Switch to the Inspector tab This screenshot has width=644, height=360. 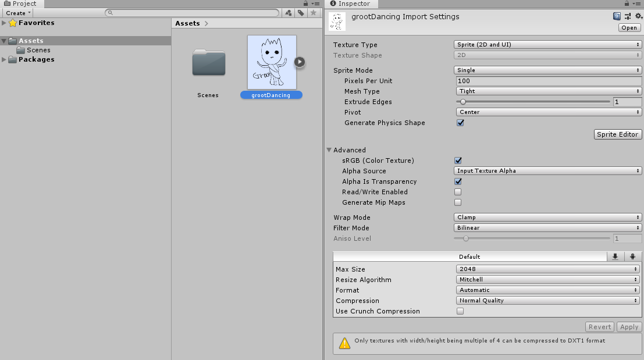point(350,3)
